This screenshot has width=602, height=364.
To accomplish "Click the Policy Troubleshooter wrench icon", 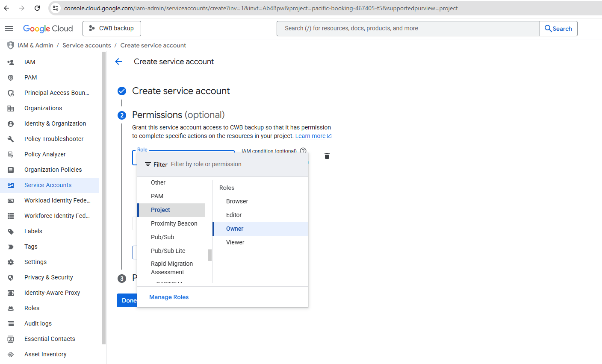I will [x=11, y=139].
